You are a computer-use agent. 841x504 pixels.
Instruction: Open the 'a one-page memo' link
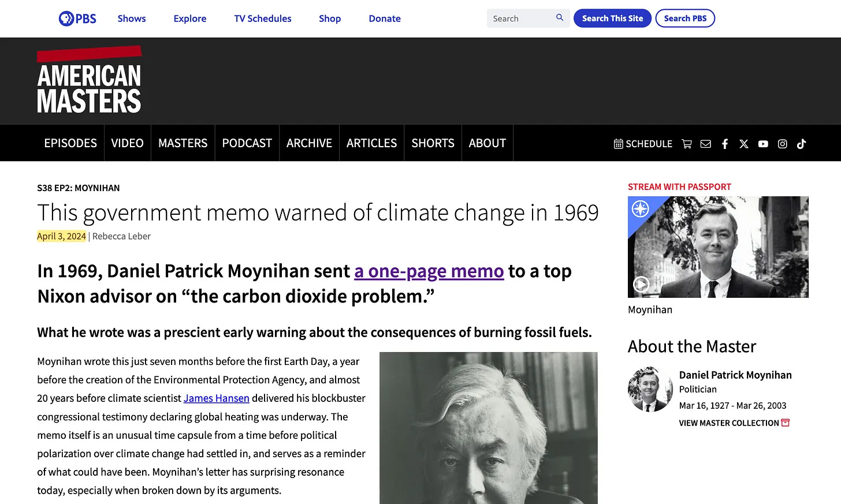pos(429,271)
